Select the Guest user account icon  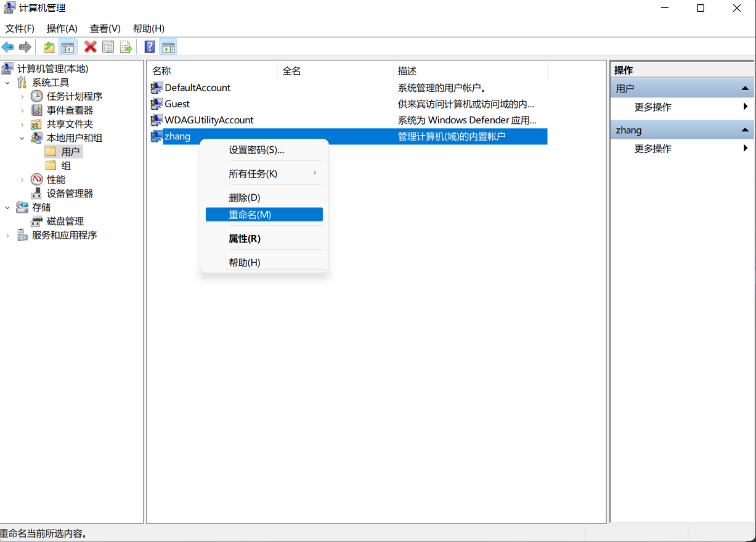tap(156, 104)
